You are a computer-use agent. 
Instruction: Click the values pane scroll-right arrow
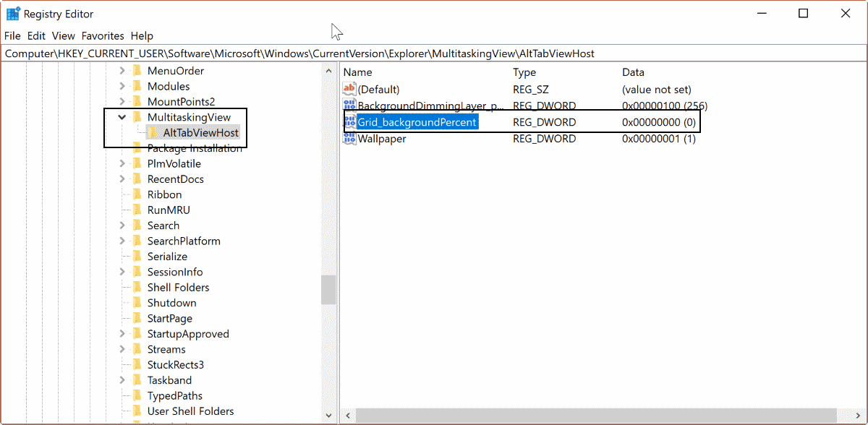pyautogui.click(x=859, y=416)
